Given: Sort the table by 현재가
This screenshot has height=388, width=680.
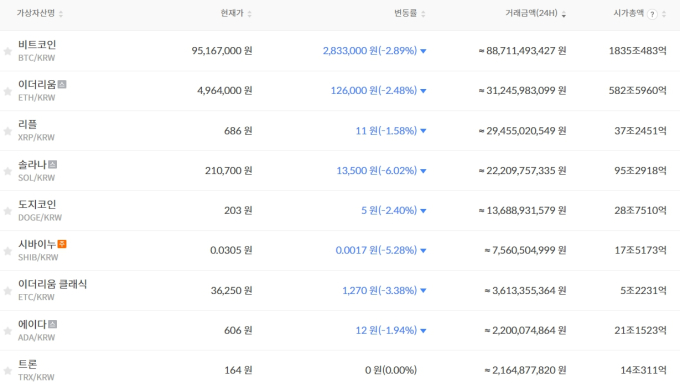Looking at the screenshot, I should pyautogui.click(x=235, y=13).
